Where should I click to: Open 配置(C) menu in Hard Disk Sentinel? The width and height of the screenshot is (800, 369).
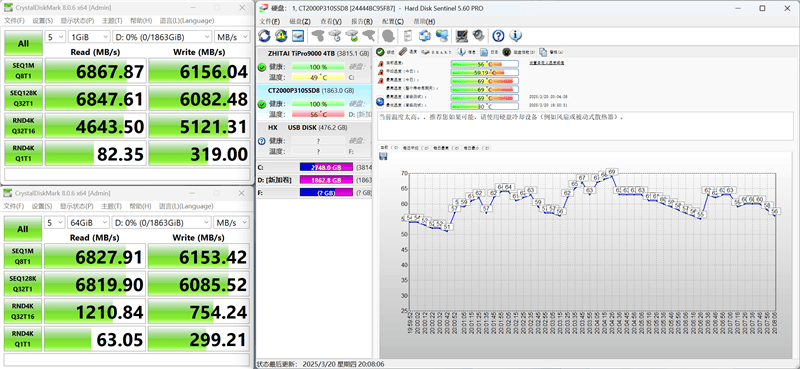(392, 21)
